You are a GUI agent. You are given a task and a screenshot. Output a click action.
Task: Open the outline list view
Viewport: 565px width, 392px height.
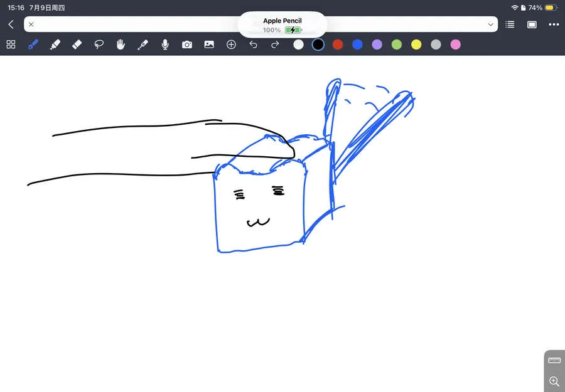tap(510, 24)
